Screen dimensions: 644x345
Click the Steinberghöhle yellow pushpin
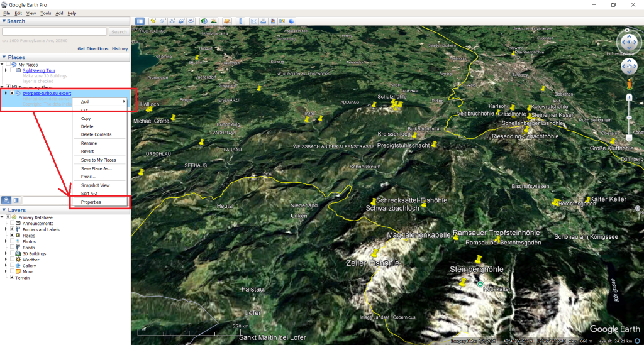pyautogui.click(x=479, y=260)
